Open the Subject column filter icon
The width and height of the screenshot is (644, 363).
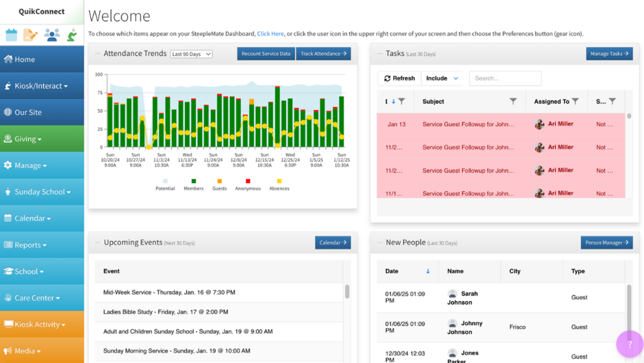(513, 101)
